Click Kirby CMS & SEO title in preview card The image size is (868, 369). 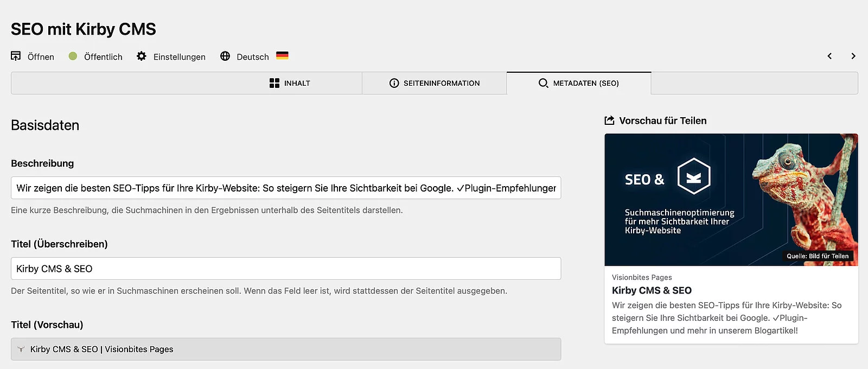click(x=652, y=290)
